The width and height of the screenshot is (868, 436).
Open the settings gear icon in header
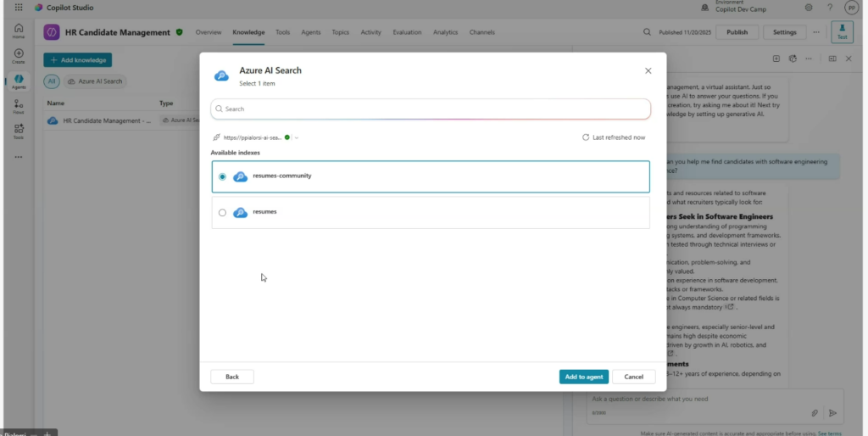(809, 8)
